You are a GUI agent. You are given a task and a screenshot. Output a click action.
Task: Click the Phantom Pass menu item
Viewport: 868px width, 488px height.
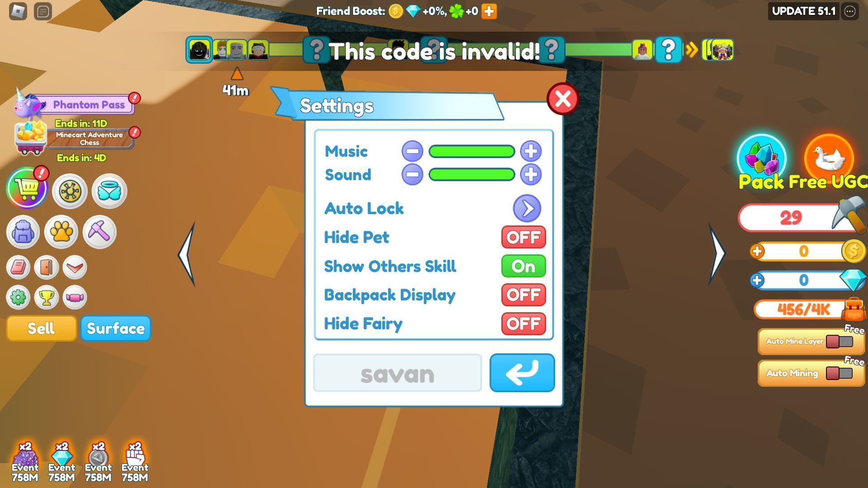pos(88,105)
